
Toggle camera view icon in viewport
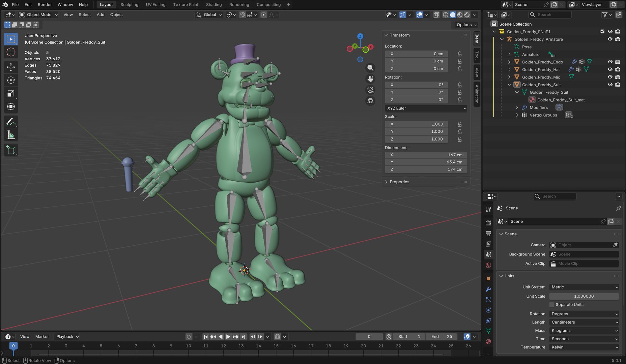click(x=370, y=90)
